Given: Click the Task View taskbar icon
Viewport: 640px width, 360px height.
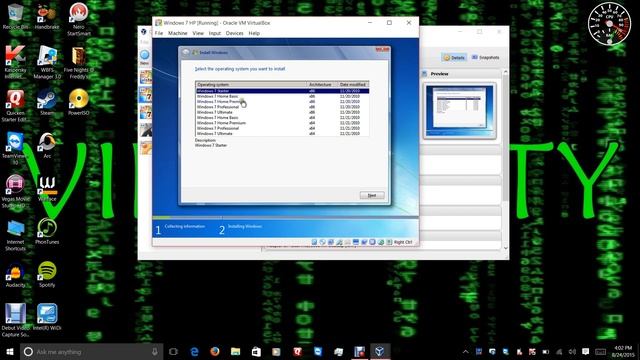Looking at the screenshot, I should [173, 351].
